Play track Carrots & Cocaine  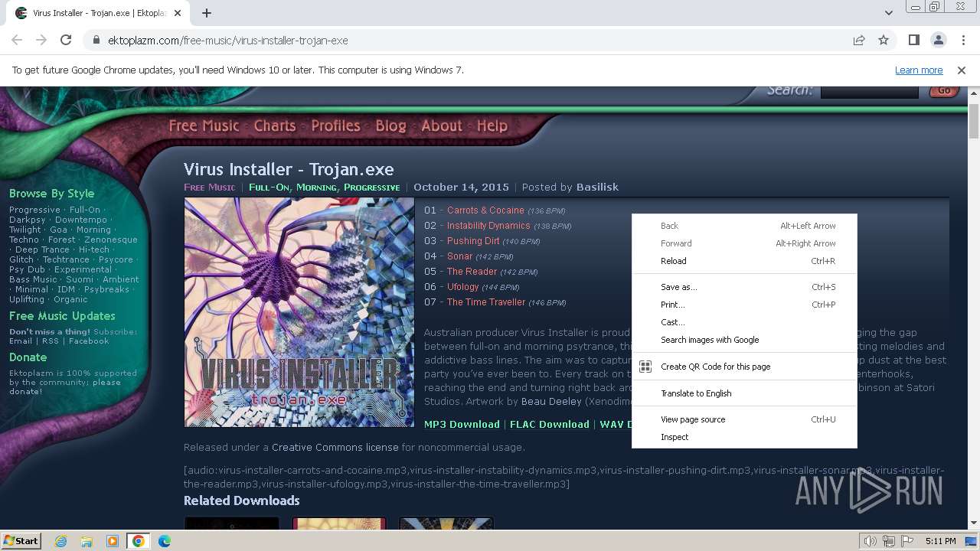point(485,210)
